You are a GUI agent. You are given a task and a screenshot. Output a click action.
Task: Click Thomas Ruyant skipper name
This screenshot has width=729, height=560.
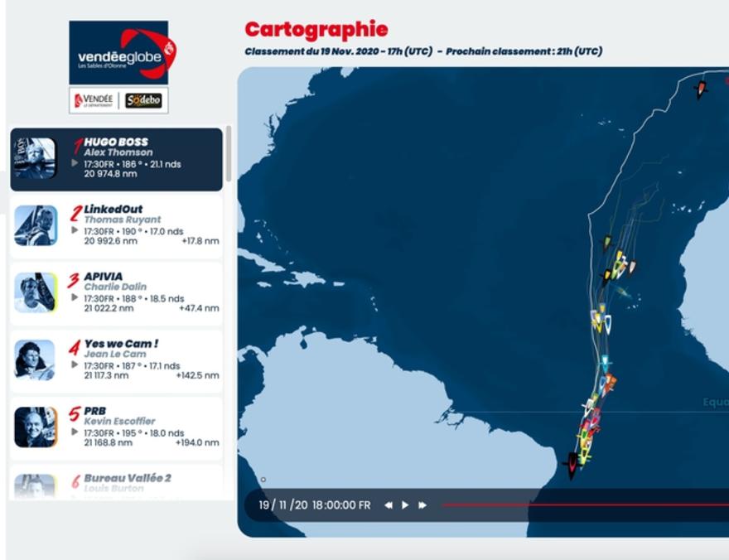click(123, 220)
